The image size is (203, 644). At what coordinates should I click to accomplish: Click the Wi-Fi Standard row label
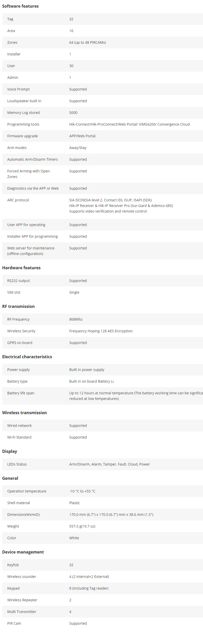[19, 437]
